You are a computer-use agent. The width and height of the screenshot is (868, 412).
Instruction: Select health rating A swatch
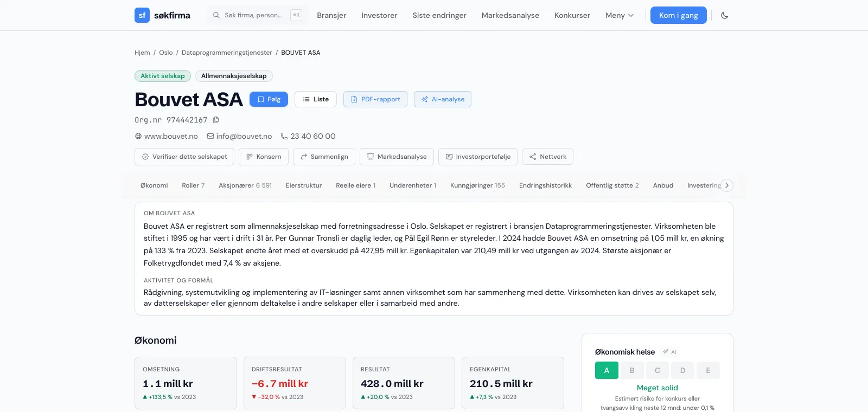click(607, 370)
